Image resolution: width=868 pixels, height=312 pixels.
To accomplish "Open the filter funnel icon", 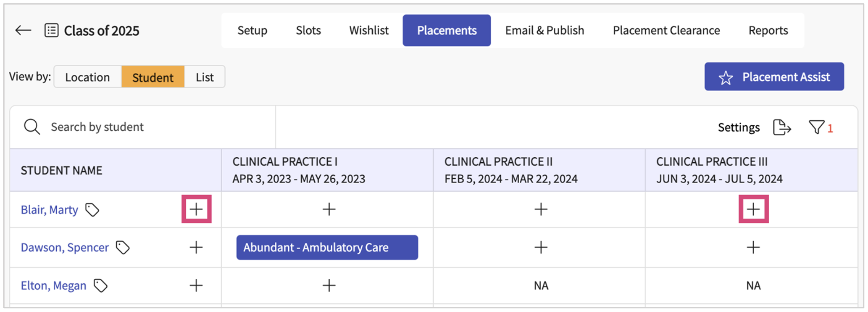I will pos(816,127).
